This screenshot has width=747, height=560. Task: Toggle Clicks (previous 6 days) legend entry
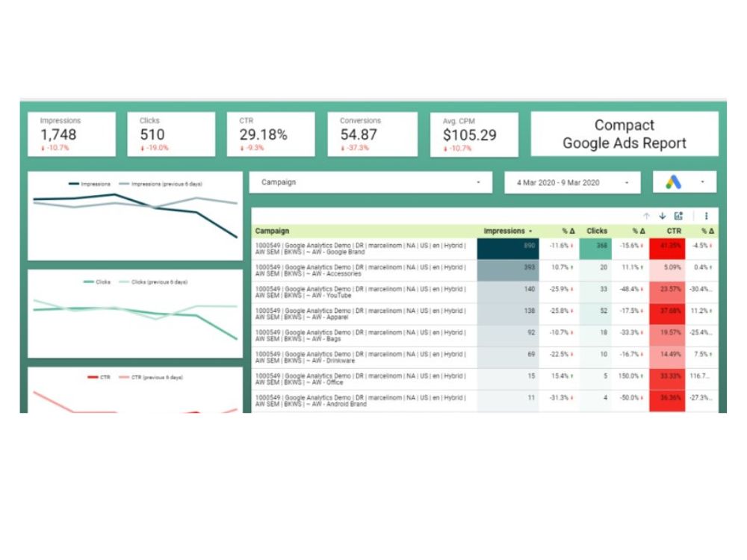pos(153,282)
